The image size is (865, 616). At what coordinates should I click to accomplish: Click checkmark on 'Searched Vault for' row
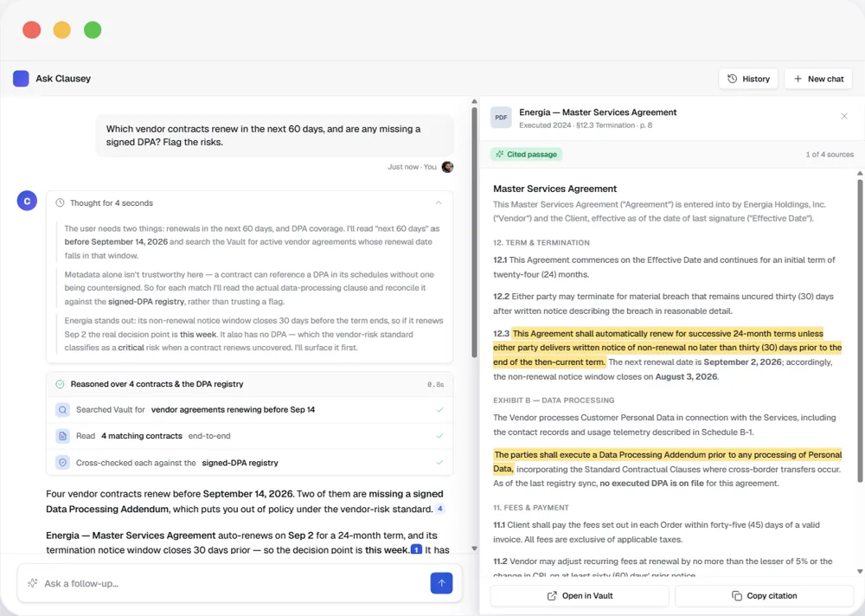tap(439, 409)
